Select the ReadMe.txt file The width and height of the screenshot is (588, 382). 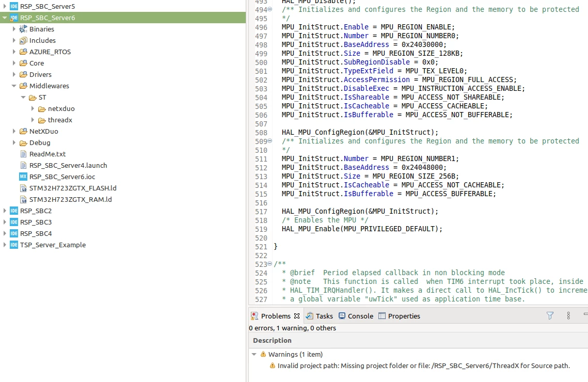click(x=47, y=154)
